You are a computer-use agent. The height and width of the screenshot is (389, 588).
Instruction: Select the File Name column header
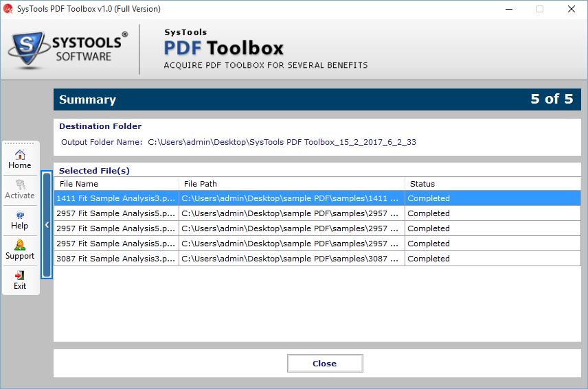tap(117, 184)
